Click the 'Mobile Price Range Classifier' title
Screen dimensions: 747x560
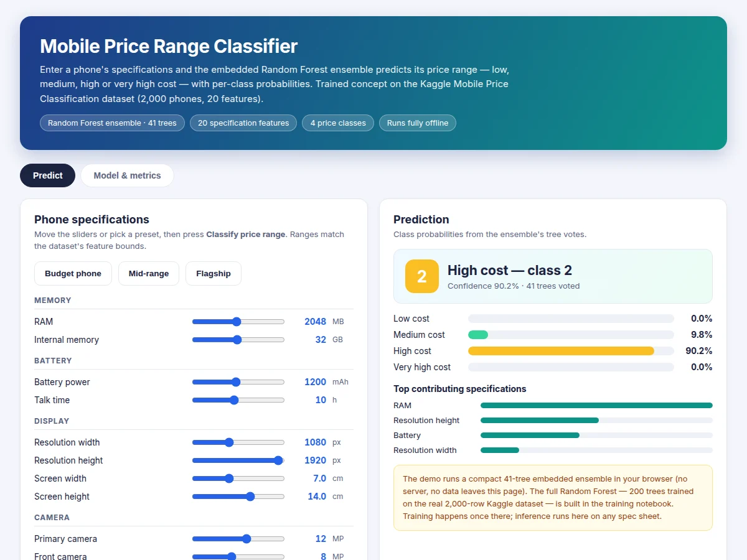(169, 46)
